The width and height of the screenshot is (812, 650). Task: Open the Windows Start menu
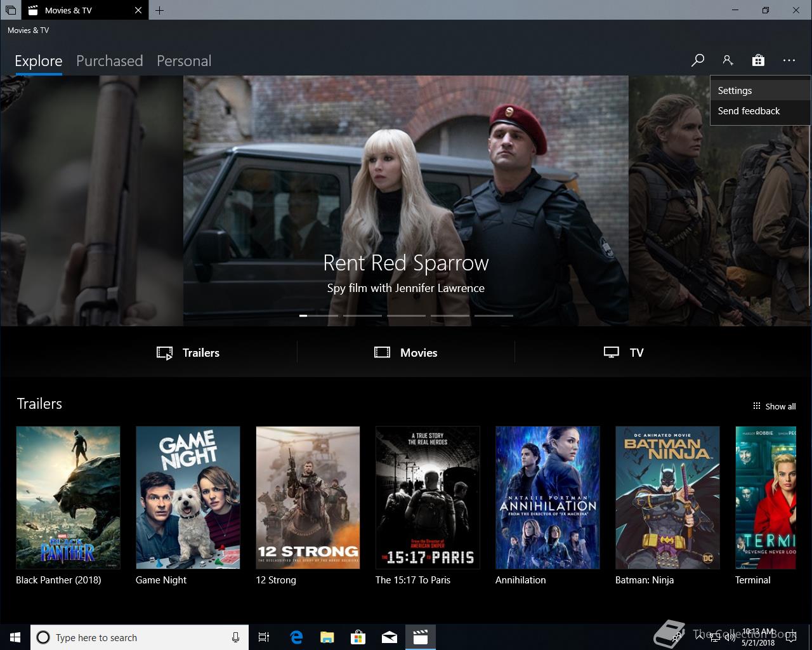(x=15, y=637)
